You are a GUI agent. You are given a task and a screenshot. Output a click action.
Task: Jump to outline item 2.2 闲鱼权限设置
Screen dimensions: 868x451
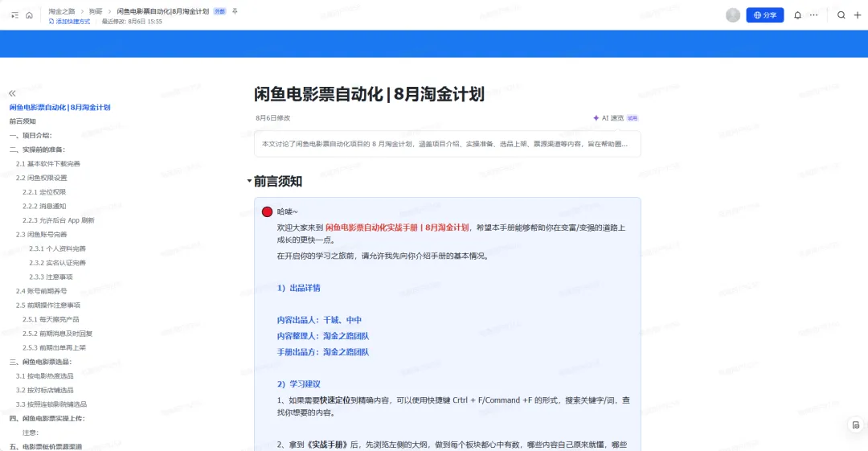point(42,178)
